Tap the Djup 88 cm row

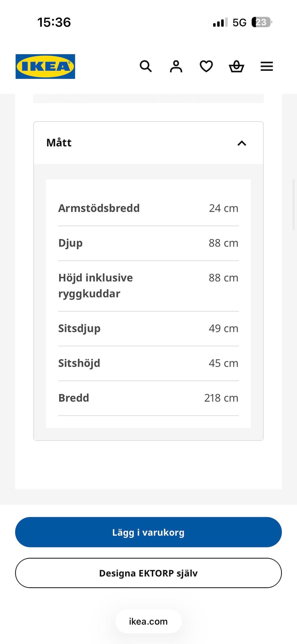[x=148, y=243]
